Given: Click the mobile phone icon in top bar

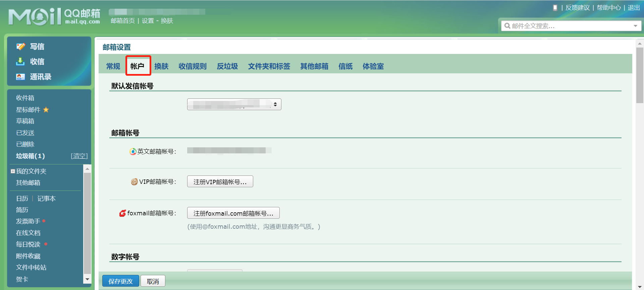Looking at the screenshot, I should pos(555,8).
